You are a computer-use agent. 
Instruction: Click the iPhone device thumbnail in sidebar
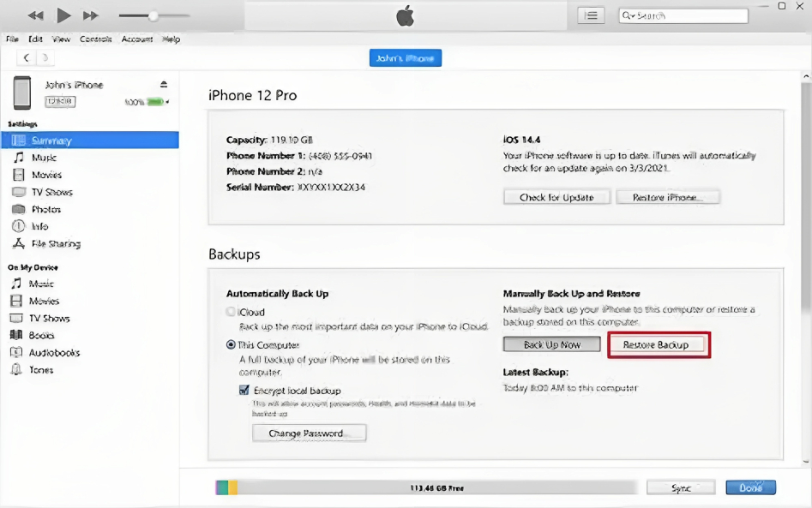point(22,93)
